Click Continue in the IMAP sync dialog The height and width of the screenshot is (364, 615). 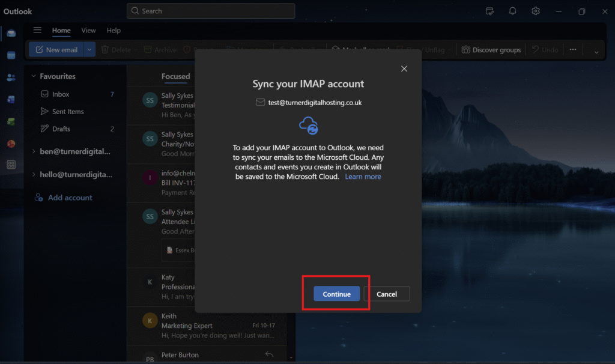336,294
